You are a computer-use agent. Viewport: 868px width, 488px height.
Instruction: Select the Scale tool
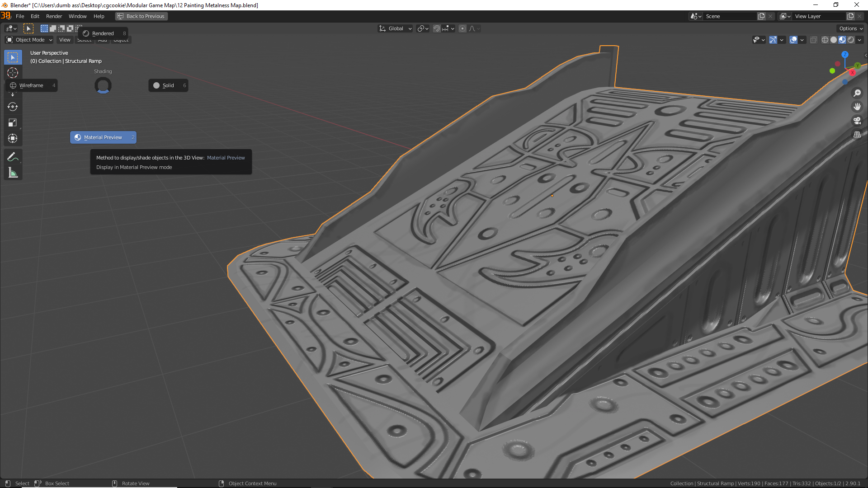[x=13, y=122]
